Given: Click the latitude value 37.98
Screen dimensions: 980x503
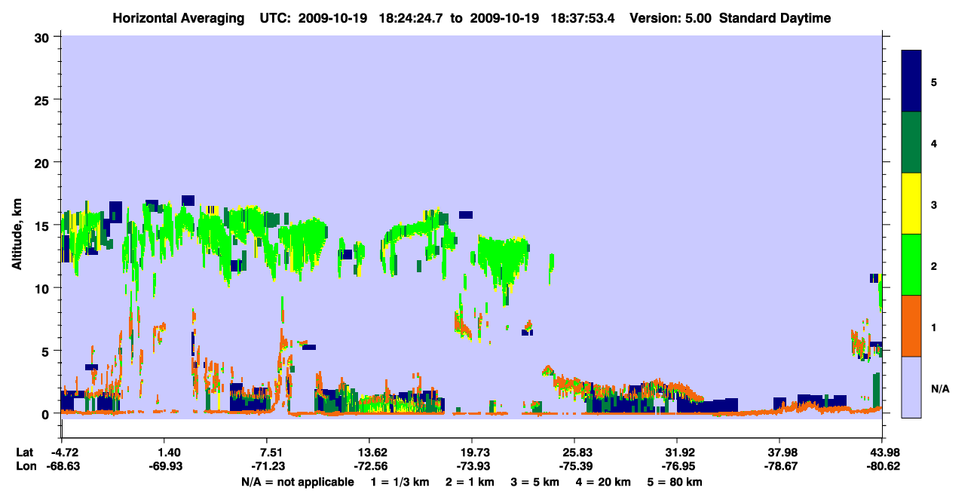Looking at the screenshot, I should pos(782,452).
